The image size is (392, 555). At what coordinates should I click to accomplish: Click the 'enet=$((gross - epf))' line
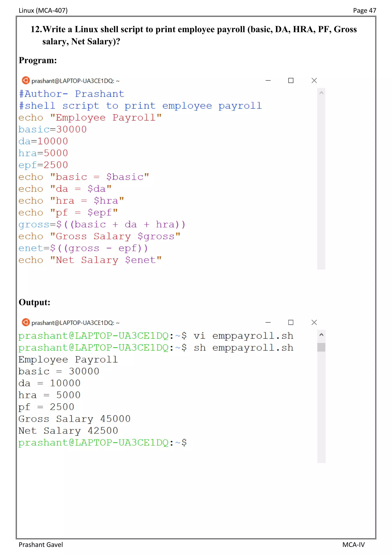[83, 249]
